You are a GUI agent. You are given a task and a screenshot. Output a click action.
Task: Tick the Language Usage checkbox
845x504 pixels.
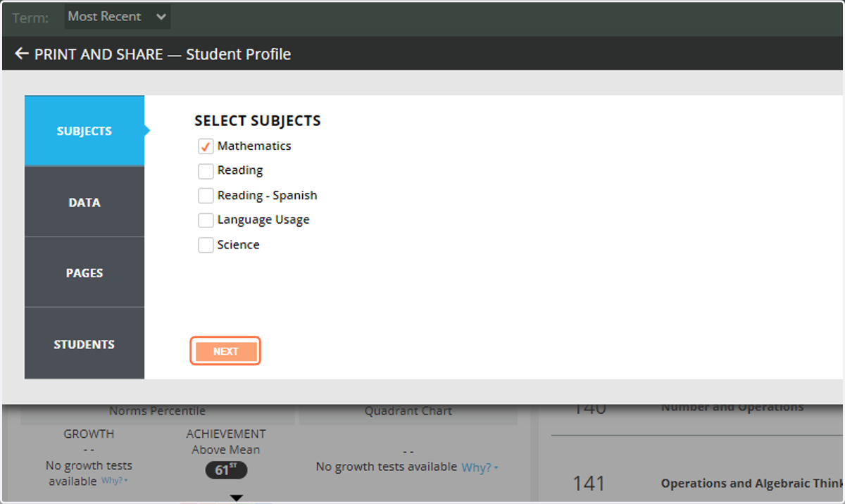tap(206, 220)
